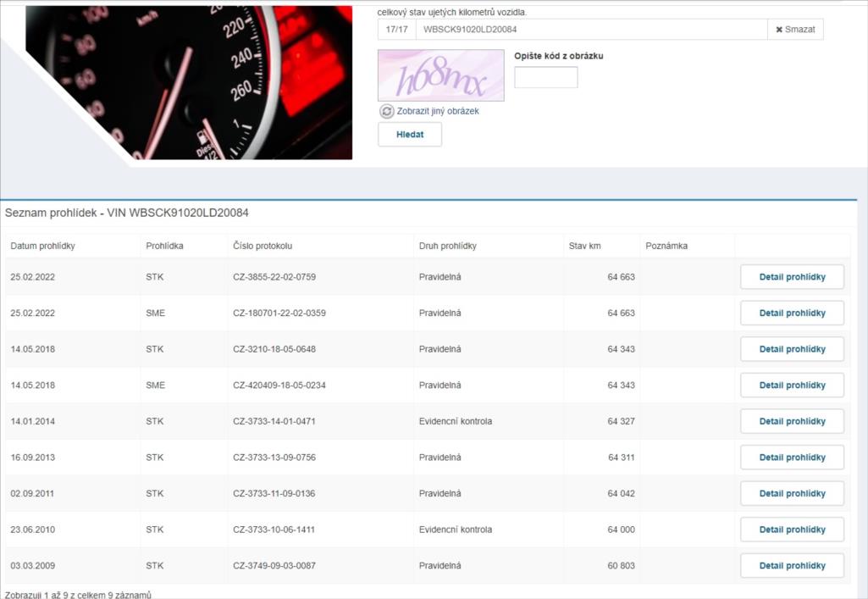Click the captcha code input field
Image resolution: width=868 pixels, height=599 pixels.
[x=545, y=78]
